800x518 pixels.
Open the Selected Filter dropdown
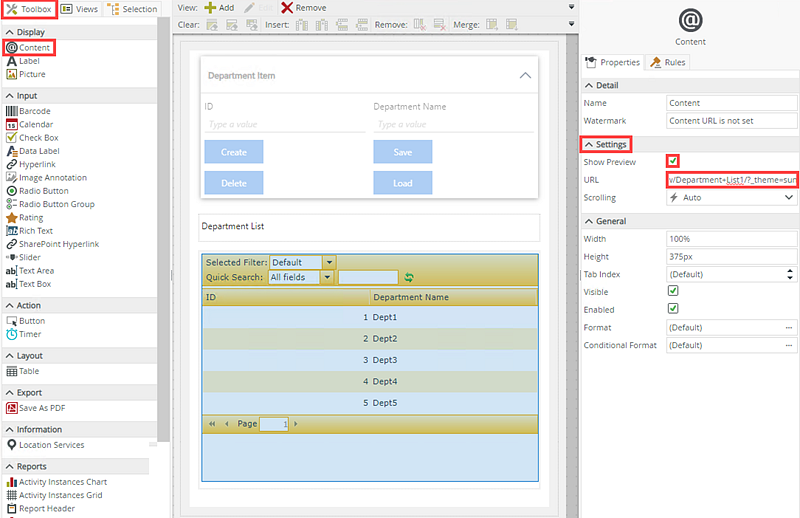[329, 262]
